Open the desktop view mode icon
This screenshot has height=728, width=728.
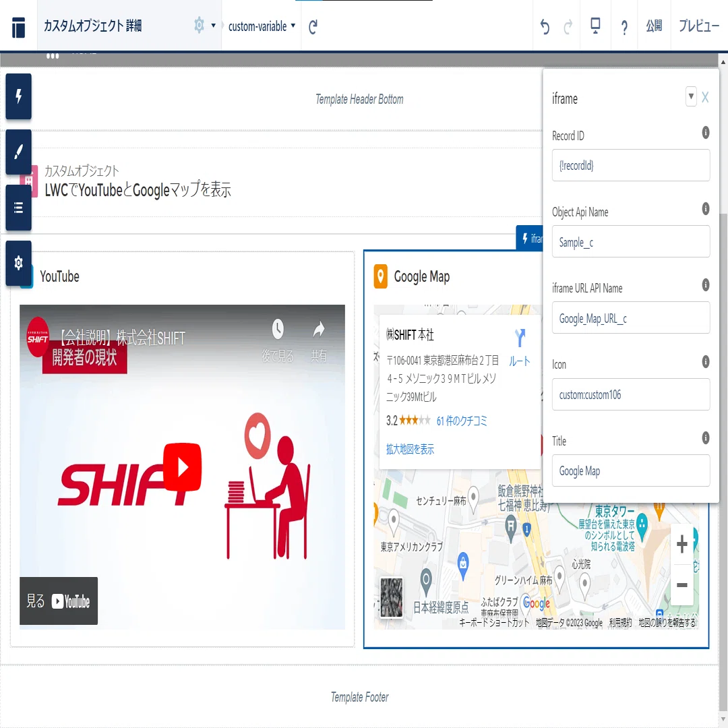click(595, 26)
